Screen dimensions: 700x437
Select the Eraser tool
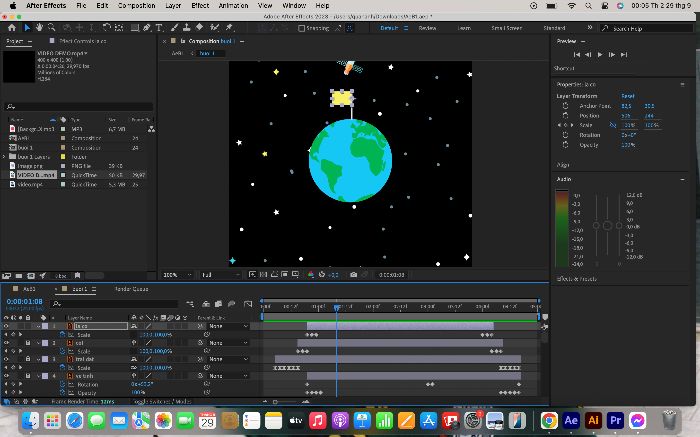click(x=200, y=28)
